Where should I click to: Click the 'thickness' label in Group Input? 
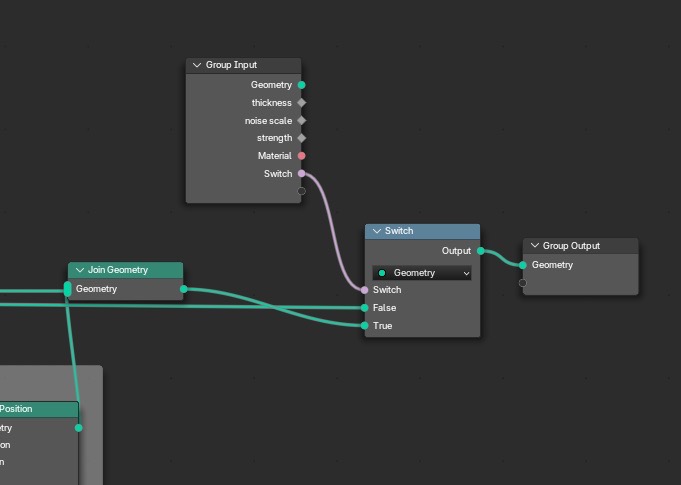pos(271,103)
